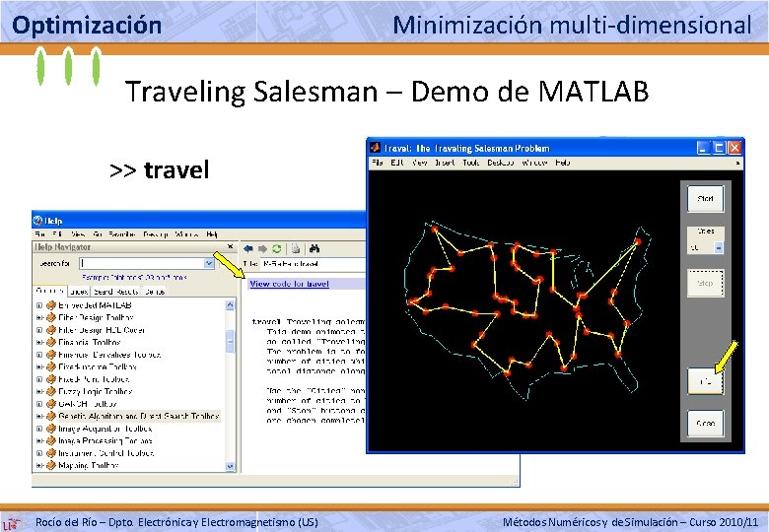Expand the GARCH Toolbox node
The height and width of the screenshot is (532, 769).
point(39,404)
